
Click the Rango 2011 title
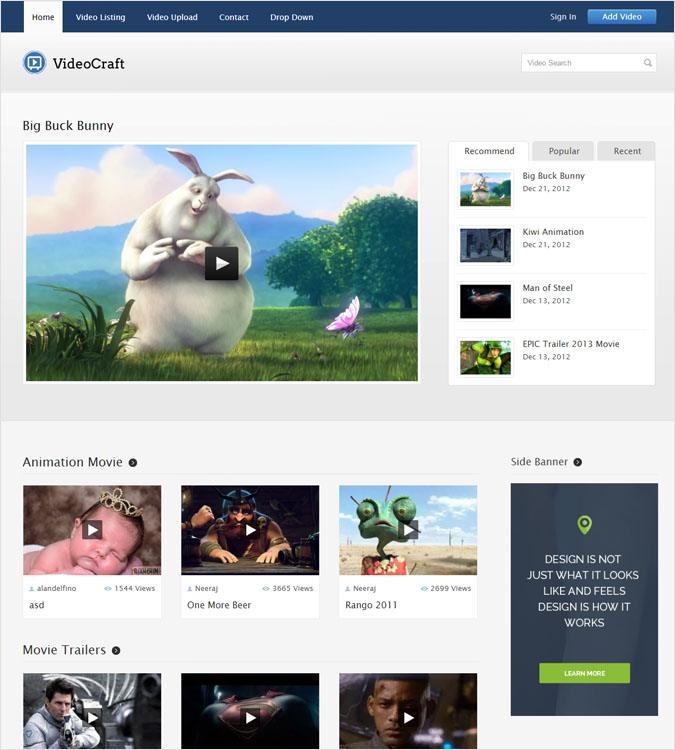(371, 605)
